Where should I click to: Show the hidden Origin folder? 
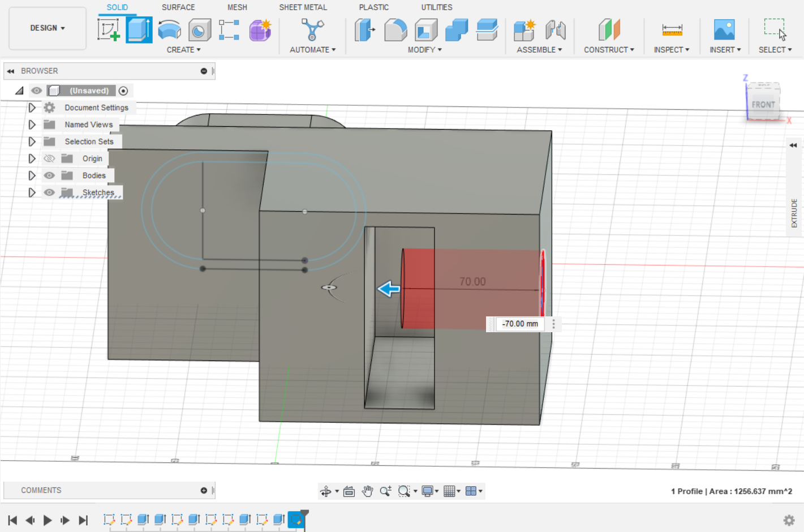pos(49,158)
